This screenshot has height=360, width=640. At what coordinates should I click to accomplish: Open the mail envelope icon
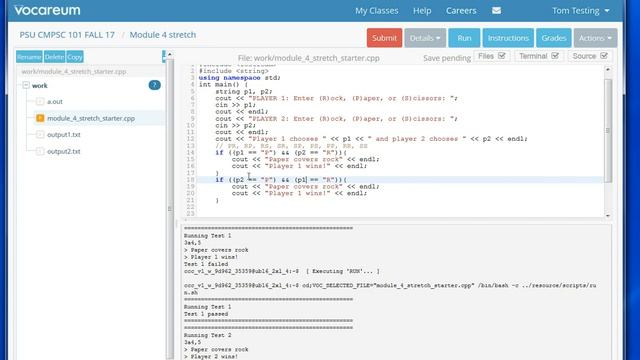pos(496,11)
